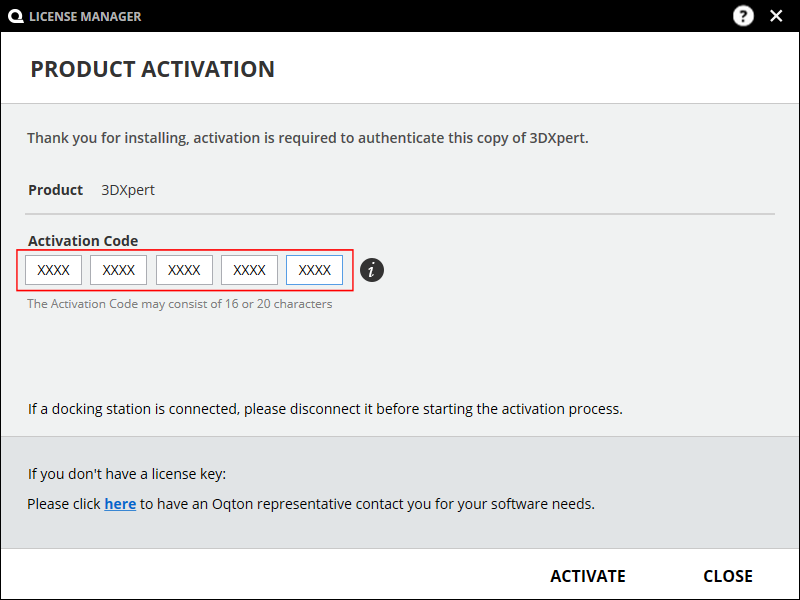The height and width of the screenshot is (600, 800).
Task: Open help via the question mark icon
Action: pos(743,16)
